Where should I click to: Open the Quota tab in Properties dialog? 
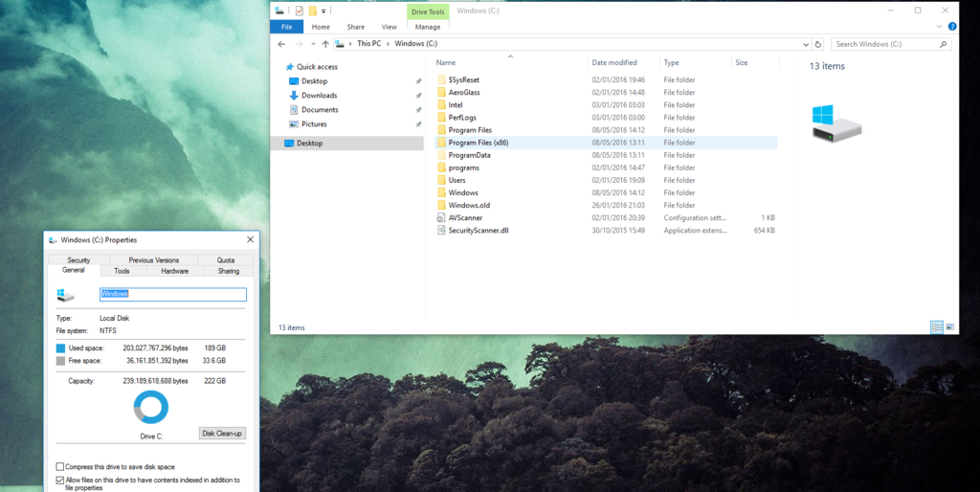(x=226, y=260)
